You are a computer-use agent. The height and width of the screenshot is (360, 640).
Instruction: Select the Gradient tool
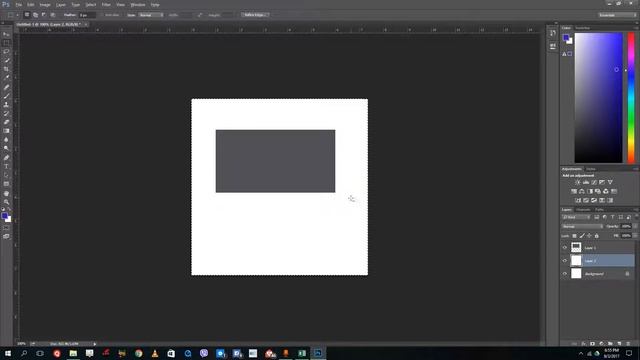tap(6, 131)
